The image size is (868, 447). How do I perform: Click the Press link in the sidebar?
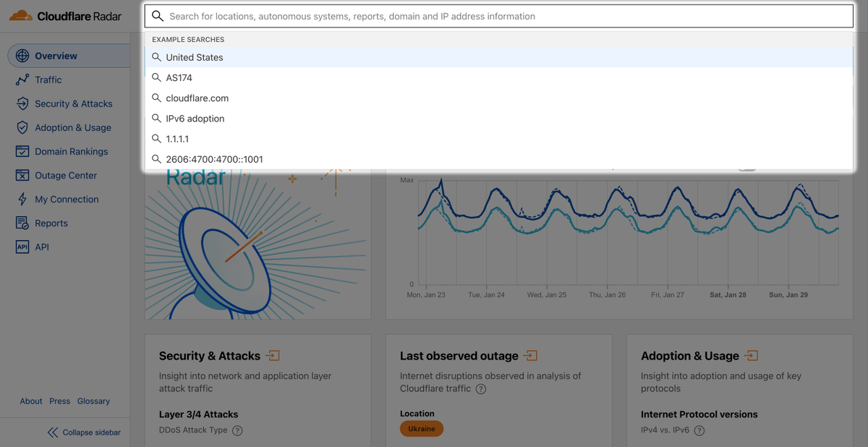59,401
